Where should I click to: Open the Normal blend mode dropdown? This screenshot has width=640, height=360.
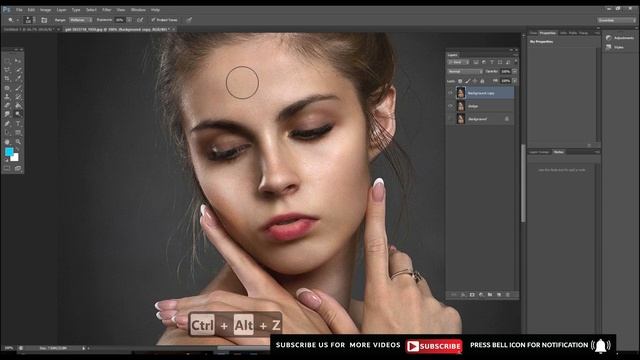466,71
